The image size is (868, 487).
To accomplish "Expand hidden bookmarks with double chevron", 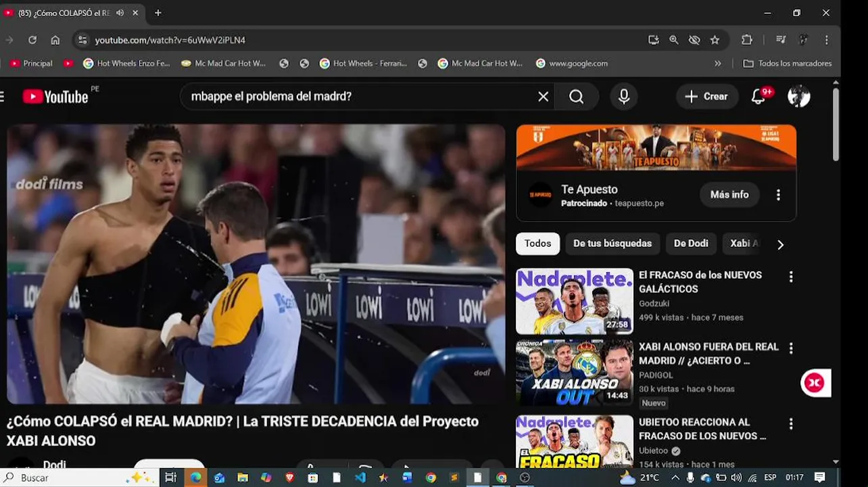I will click(x=717, y=64).
